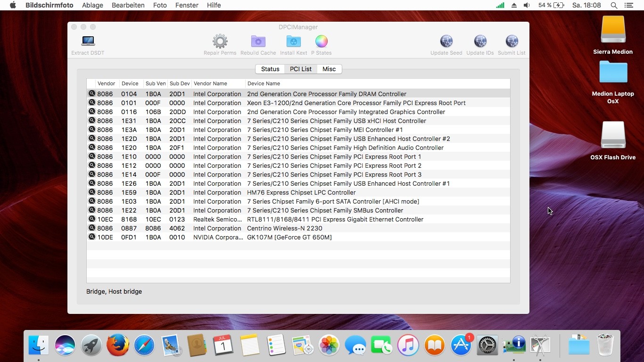Click vendor ID 10EC in the list
644x362 pixels.
105,219
